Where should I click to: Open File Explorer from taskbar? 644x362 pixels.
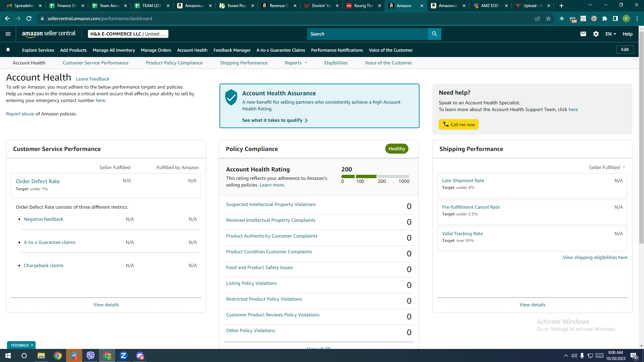pos(41,356)
